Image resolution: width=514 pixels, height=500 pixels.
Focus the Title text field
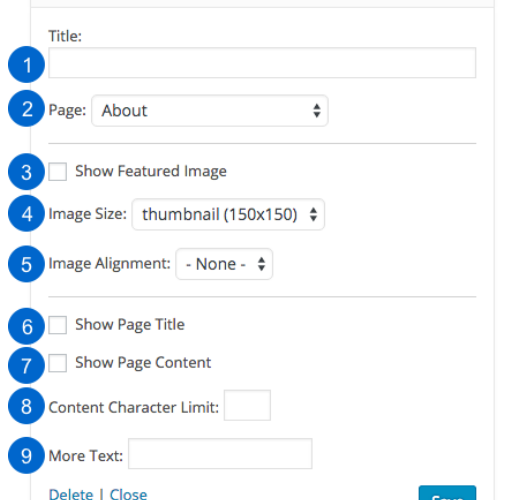pos(262,63)
